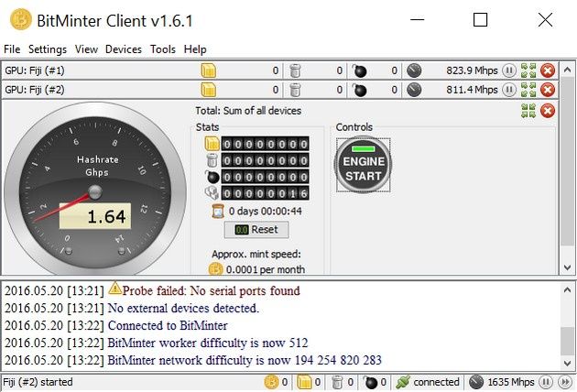
Task: Open the Help menu
Action: tap(195, 49)
